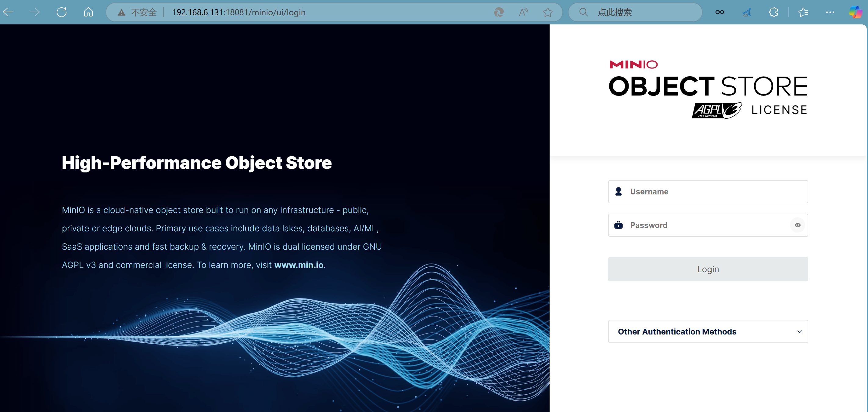Focus the Username input field

click(x=714, y=191)
